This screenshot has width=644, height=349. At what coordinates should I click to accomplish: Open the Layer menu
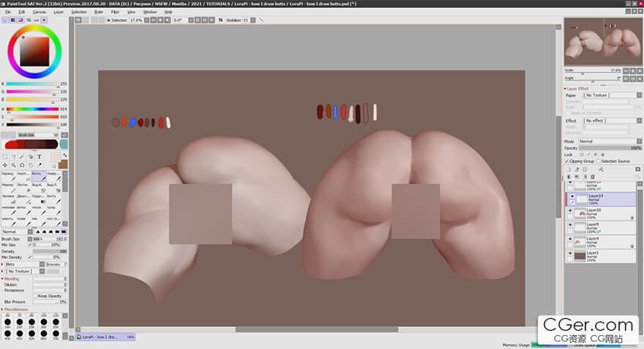click(59, 12)
